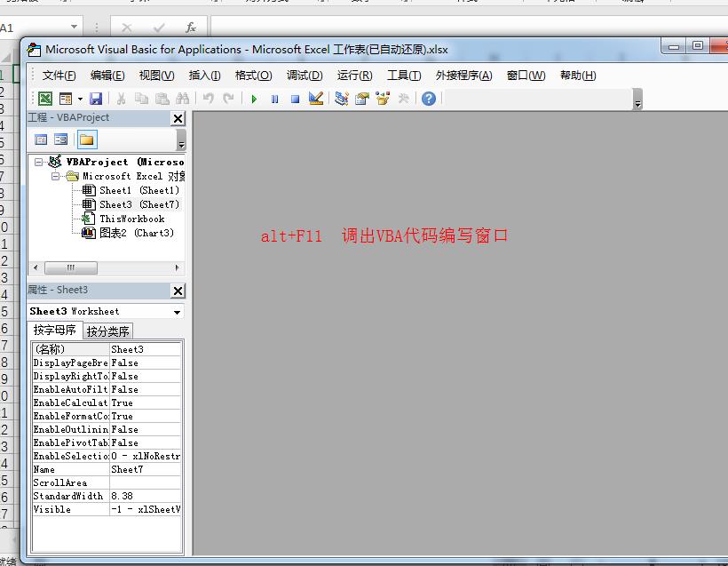This screenshot has height=566, width=728.
Task: Open the Design Mode icon
Action: coord(315,99)
